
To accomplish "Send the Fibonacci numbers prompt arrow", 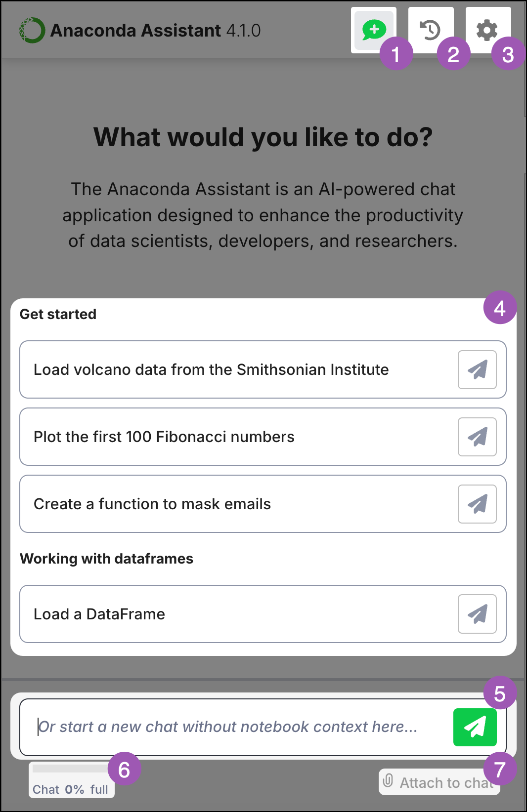I will point(477,437).
